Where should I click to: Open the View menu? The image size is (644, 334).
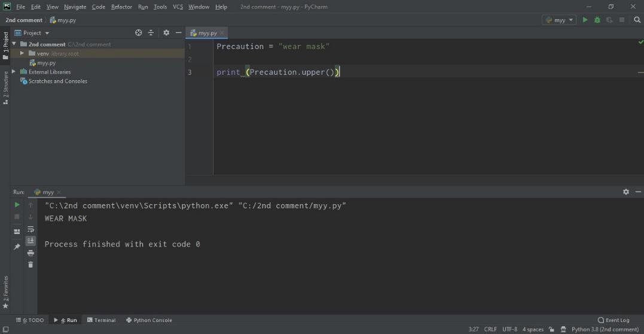point(52,7)
